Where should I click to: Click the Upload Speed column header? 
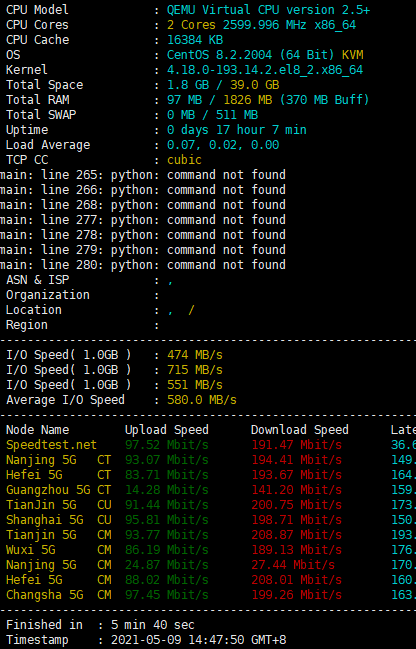(x=167, y=430)
